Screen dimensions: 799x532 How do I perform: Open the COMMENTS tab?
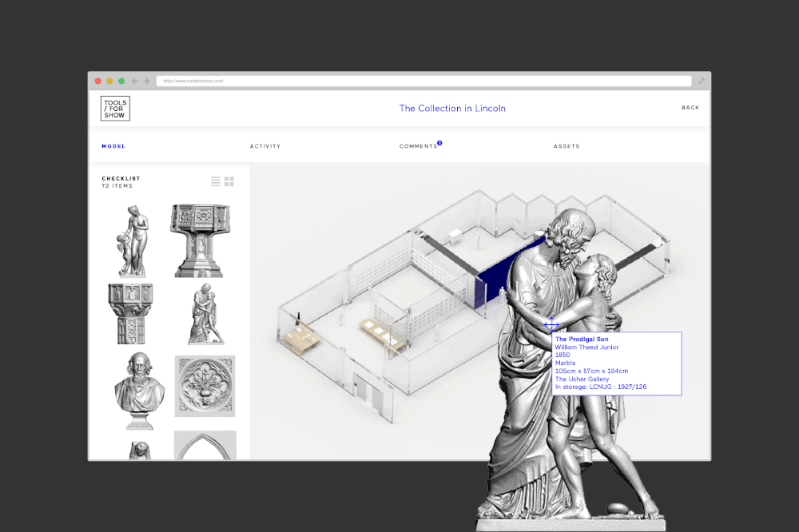click(x=416, y=146)
